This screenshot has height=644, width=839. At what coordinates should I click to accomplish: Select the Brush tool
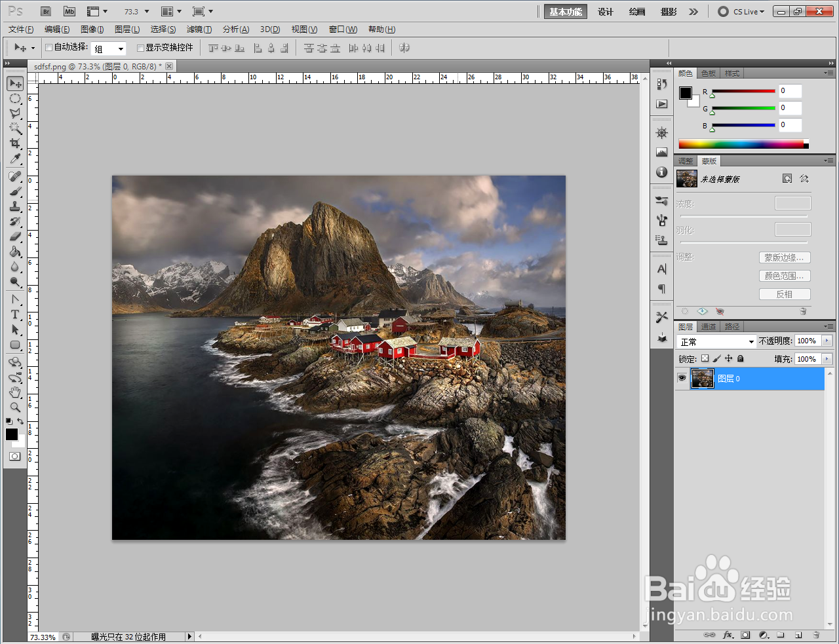(15, 191)
